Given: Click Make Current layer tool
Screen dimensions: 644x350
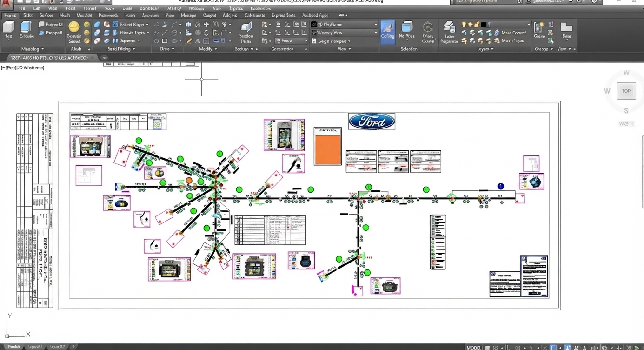Looking at the screenshot, I should (x=510, y=33).
